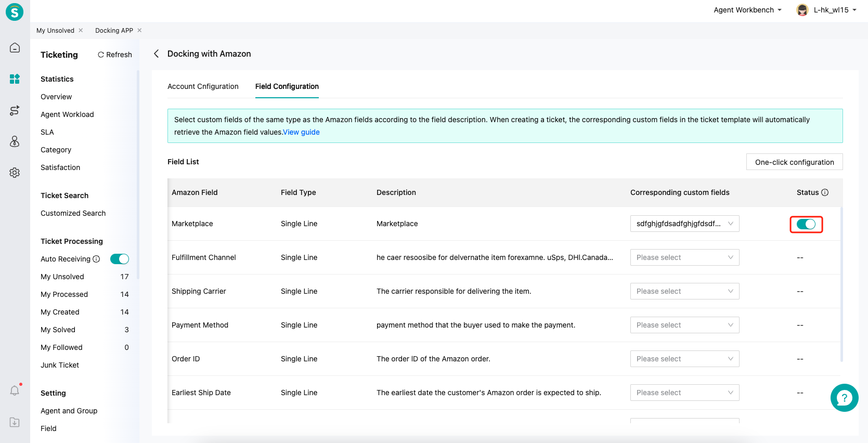This screenshot has width=868, height=443.
Task: Click the Fulfillment Channel field name
Action: (204, 257)
